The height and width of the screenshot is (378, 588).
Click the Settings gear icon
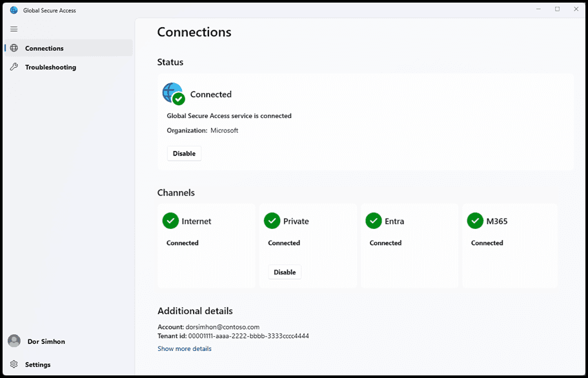pyautogui.click(x=14, y=364)
